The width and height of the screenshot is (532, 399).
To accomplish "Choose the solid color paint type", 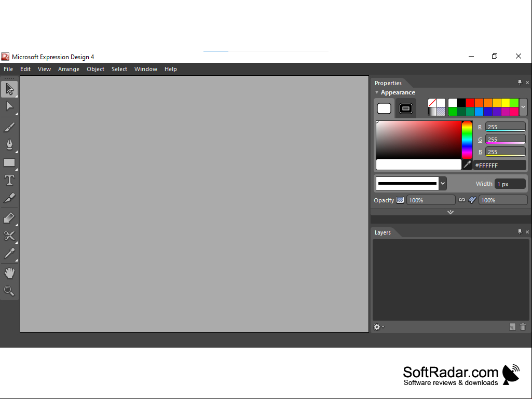I will coord(441,103).
